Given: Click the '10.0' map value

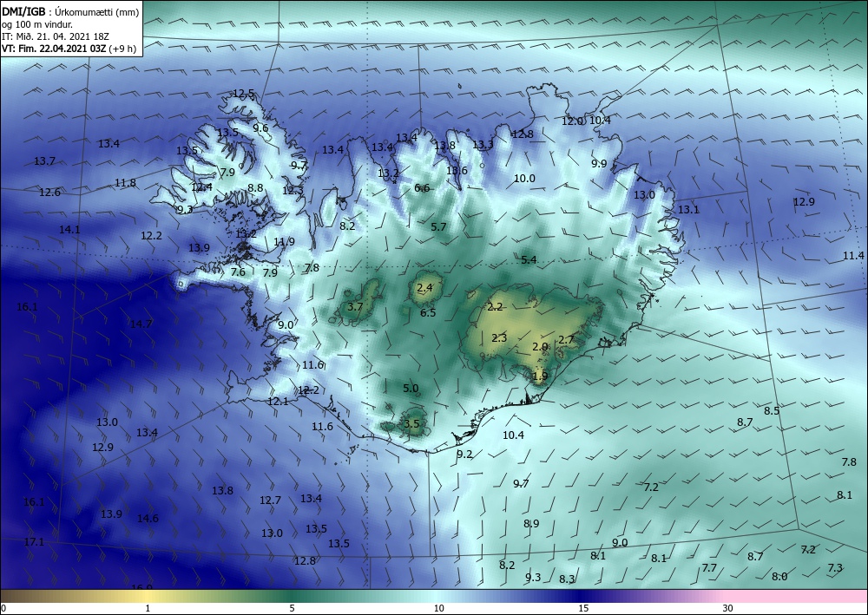Looking at the screenshot, I should tap(524, 178).
